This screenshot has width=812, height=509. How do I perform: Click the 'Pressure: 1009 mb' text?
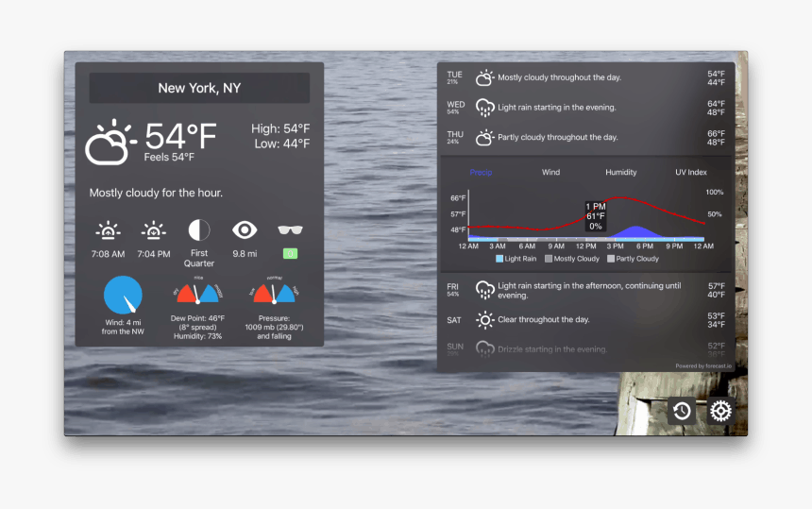pos(274,323)
